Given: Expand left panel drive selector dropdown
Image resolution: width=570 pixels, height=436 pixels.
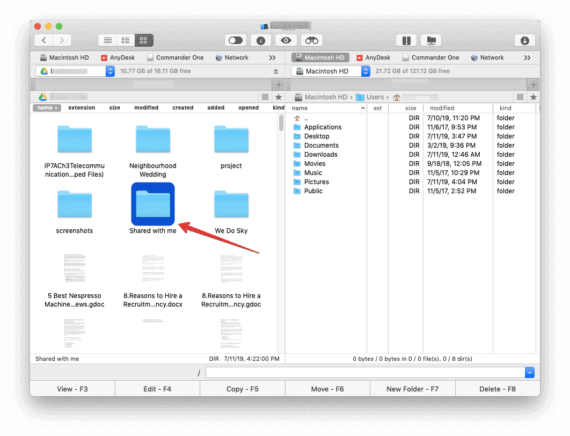Looking at the screenshot, I should [x=110, y=71].
